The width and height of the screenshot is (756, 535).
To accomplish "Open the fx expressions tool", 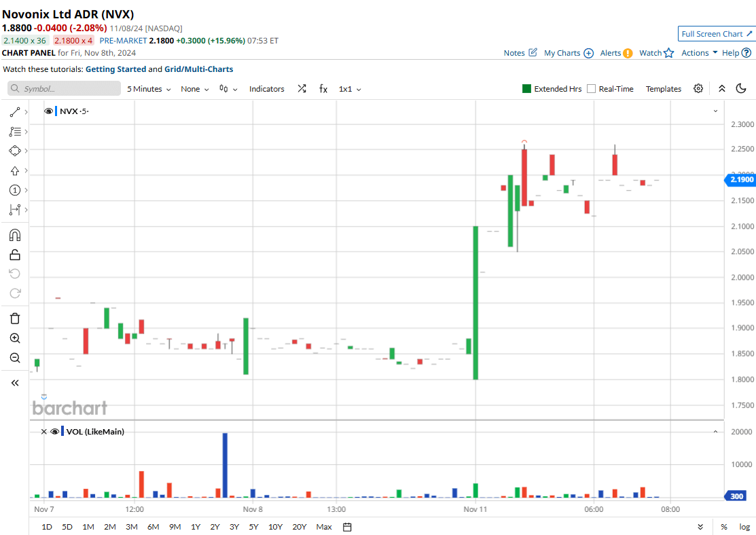I will point(323,89).
